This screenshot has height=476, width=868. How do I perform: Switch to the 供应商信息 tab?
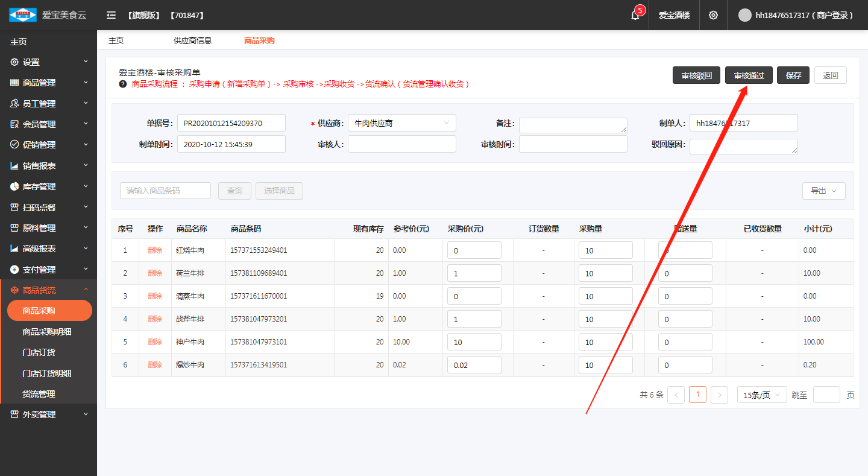[192, 40]
